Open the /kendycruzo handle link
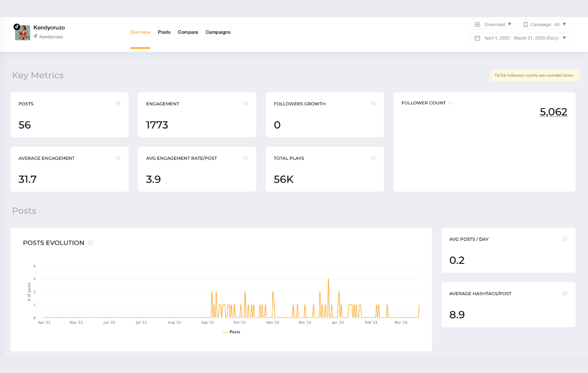588x373 pixels. (x=51, y=36)
